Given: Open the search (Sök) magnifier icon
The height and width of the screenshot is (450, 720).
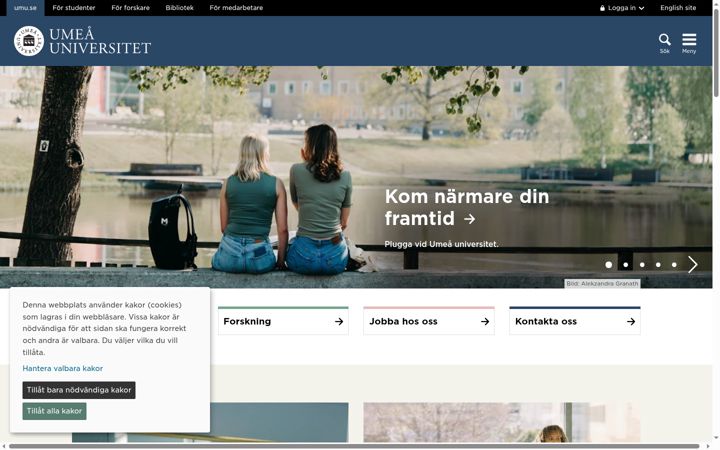Looking at the screenshot, I should point(664,39).
